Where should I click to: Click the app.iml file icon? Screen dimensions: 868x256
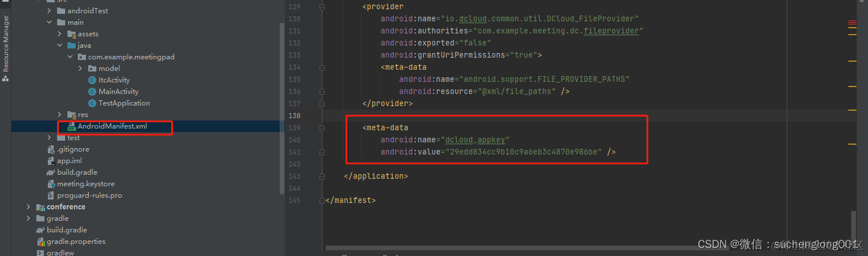[51, 161]
